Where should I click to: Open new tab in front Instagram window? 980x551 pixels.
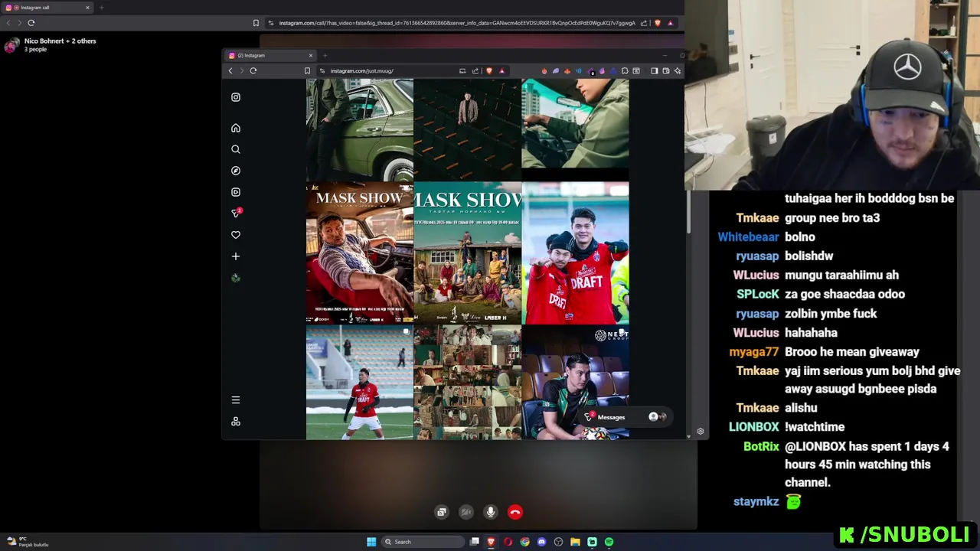(x=325, y=55)
